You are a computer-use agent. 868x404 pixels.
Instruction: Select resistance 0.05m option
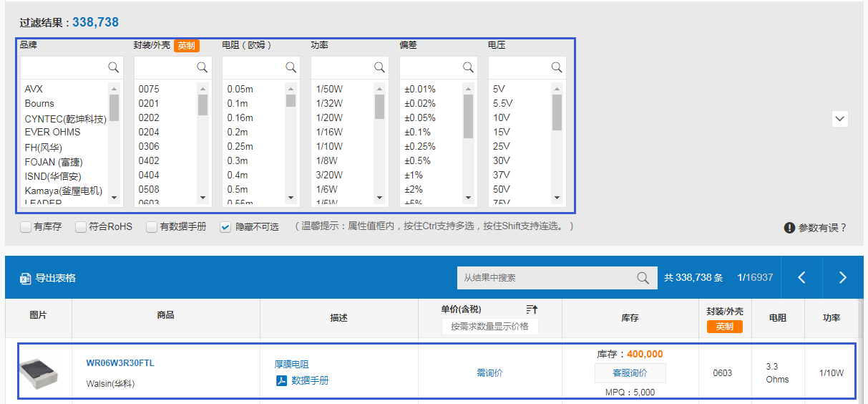click(x=240, y=89)
